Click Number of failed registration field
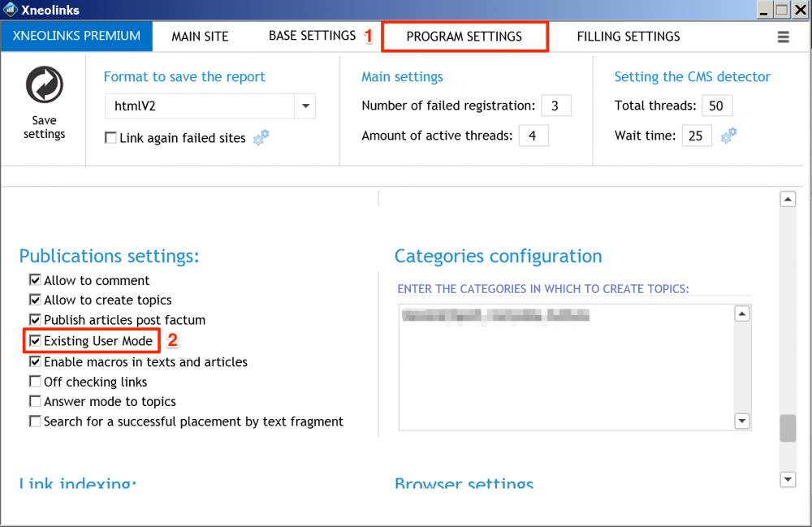812x527 pixels. click(x=556, y=106)
